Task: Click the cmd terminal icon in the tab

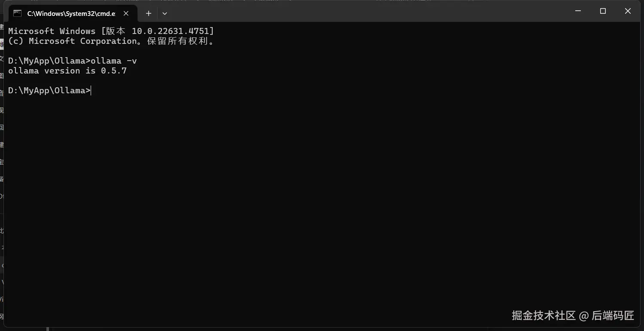Action: pos(17,13)
